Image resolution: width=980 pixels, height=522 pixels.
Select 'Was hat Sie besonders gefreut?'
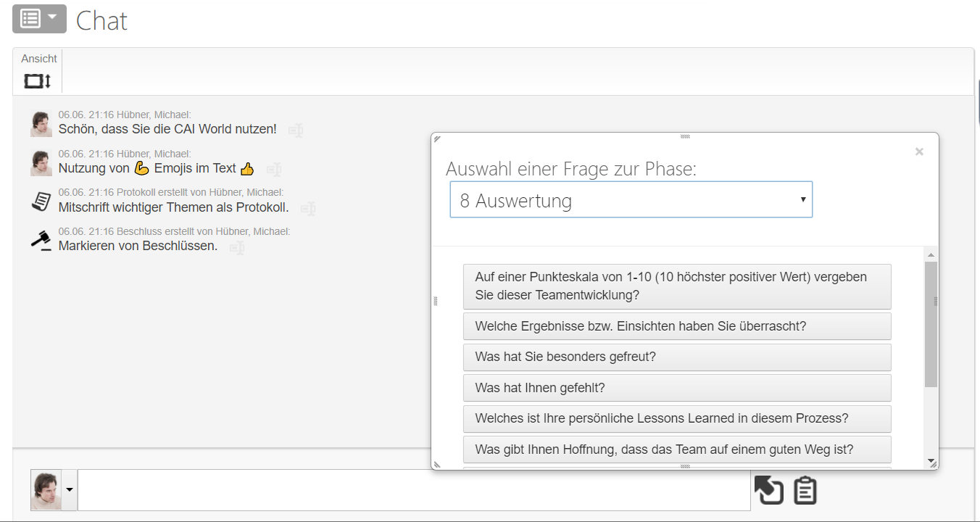pos(677,357)
